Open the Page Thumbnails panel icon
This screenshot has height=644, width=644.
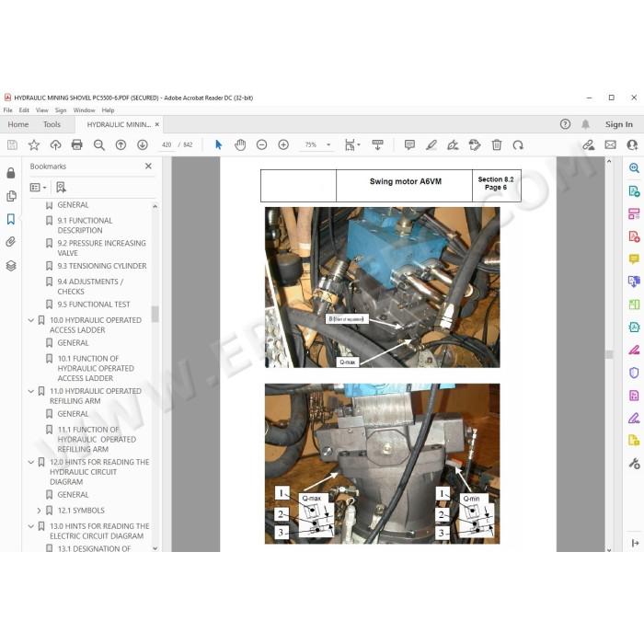[11, 196]
